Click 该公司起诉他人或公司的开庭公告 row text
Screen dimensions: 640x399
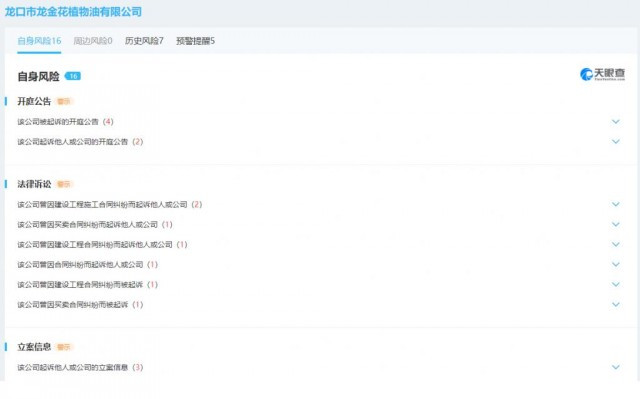[x=73, y=142]
